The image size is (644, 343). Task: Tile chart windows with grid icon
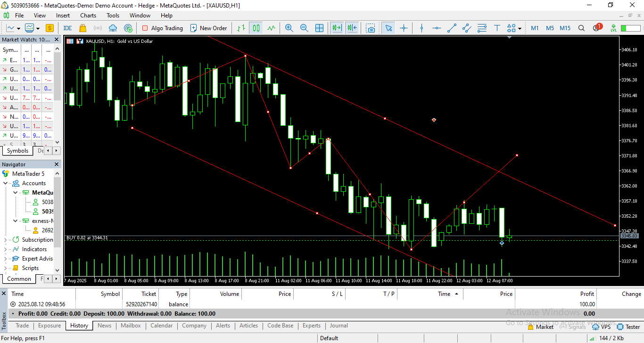click(319, 28)
